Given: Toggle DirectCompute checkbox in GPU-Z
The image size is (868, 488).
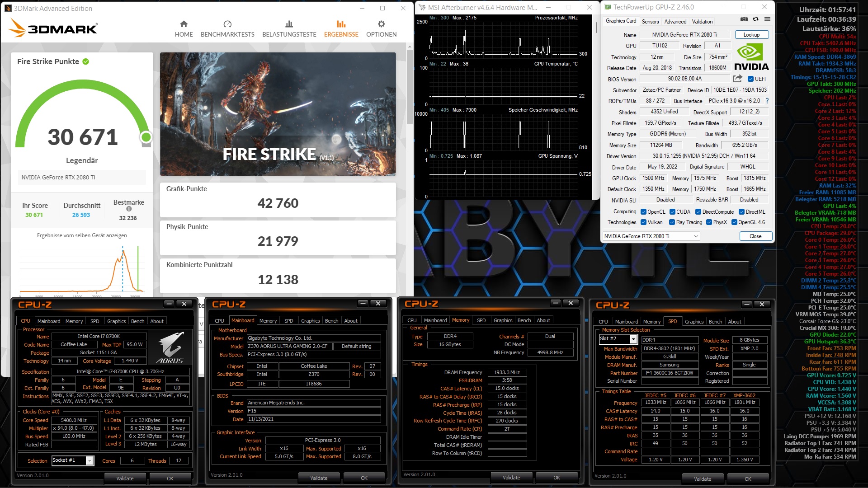Looking at the screenshot, I should [698, 212].
